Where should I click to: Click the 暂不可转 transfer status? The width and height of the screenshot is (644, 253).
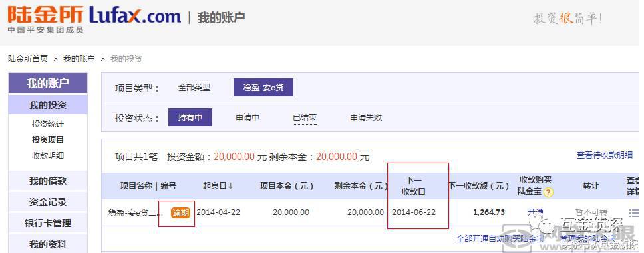pos(591,212)
